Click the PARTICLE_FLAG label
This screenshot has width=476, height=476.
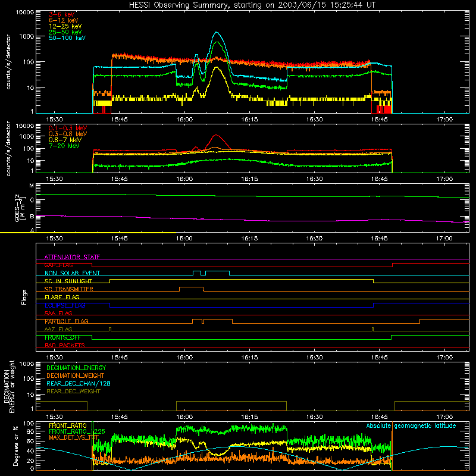[x=67, y=321]
